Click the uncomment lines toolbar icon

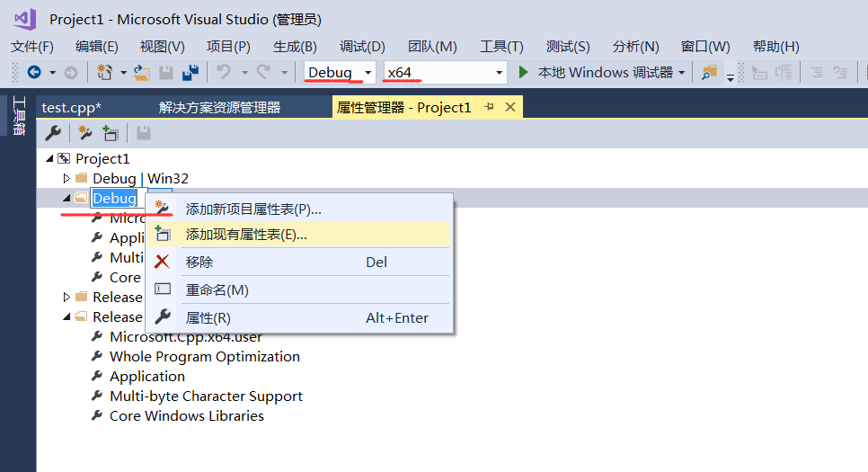(841, 73)
